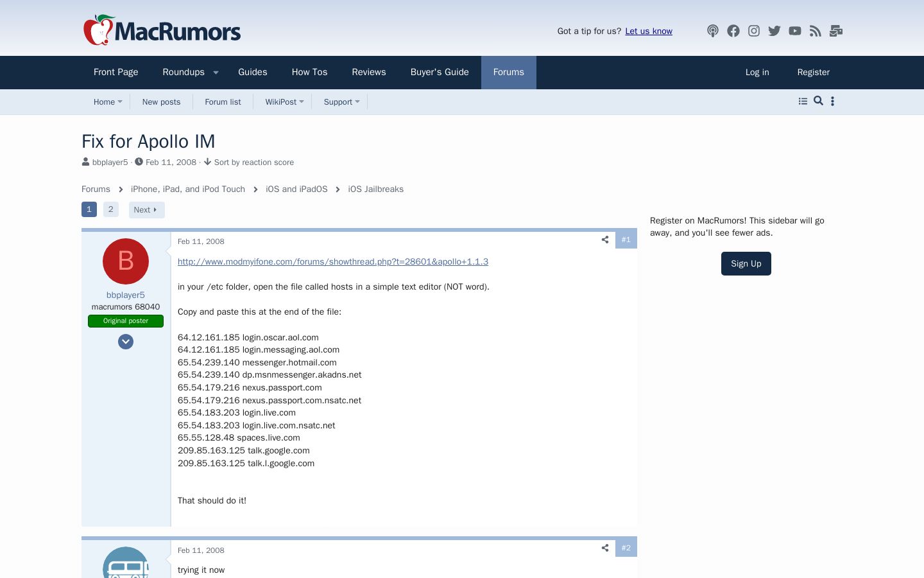This screenshot has width=924, height=578.
Task: Open the list view icon in sub-navigation
Action: (x=803, y=101)
